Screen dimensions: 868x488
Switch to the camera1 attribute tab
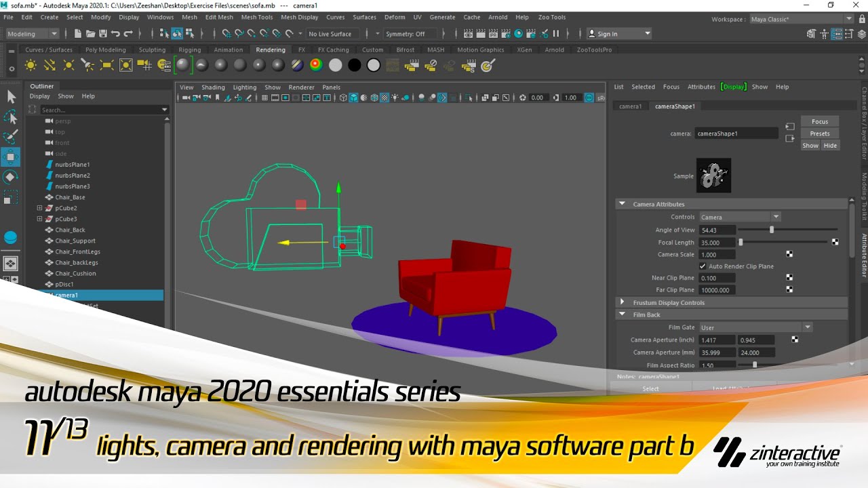coord(631,106)
